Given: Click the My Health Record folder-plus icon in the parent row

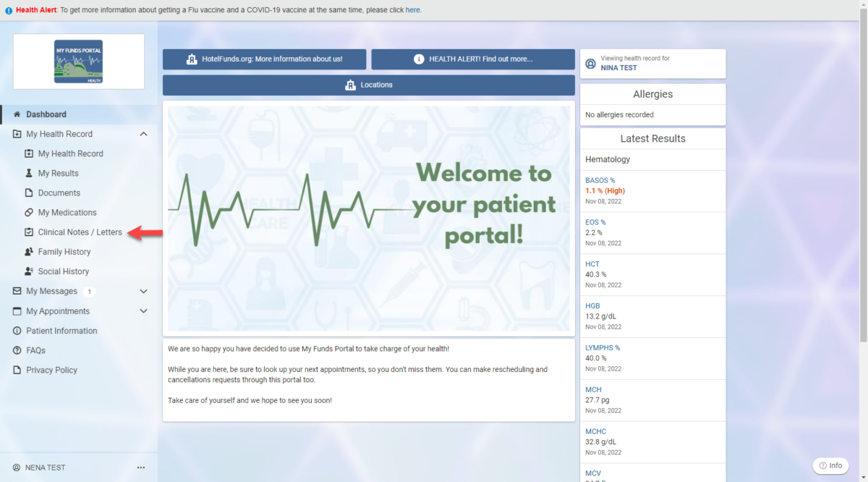Looking at the screenshot, I should pyautogui.click(x=17, y=134).
